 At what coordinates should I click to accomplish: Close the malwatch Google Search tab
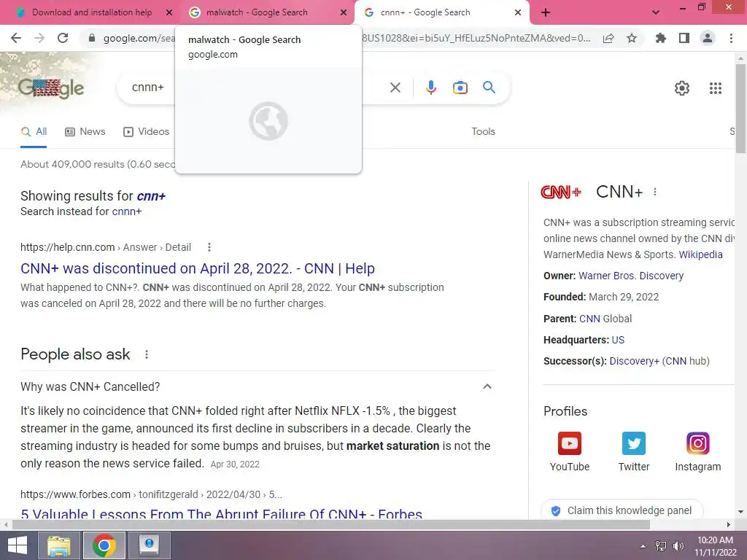click(344, 12)
